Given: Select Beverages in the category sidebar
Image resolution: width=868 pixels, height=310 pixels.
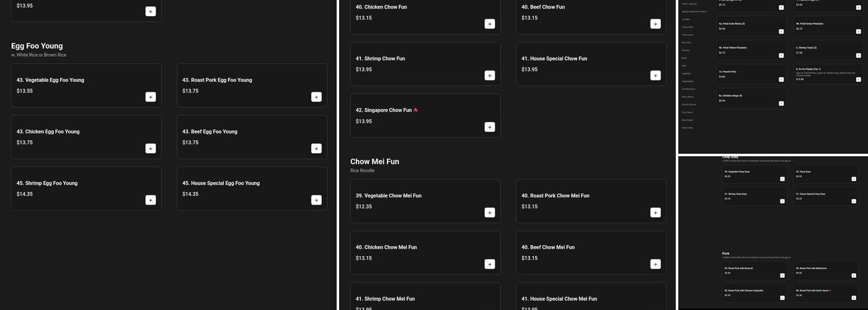Looking at the screenshot, I should [x=688, y=120].
